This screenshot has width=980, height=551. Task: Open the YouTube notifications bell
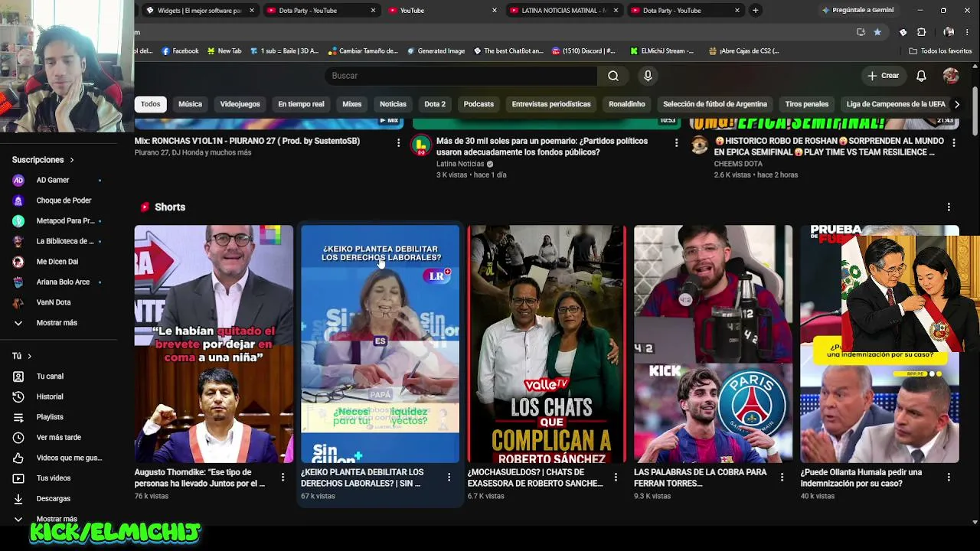point(921,76)
